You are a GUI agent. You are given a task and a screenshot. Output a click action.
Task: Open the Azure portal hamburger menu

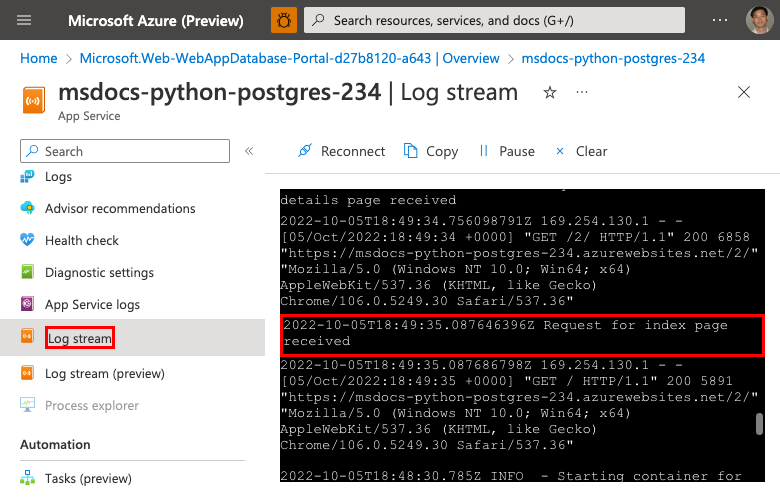(25, 20)
